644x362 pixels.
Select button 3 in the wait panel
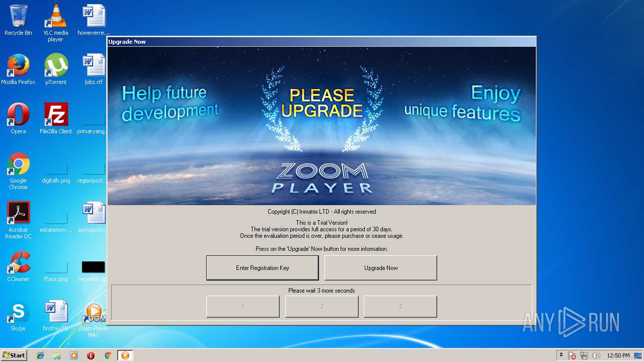click(x=400, y=307)
